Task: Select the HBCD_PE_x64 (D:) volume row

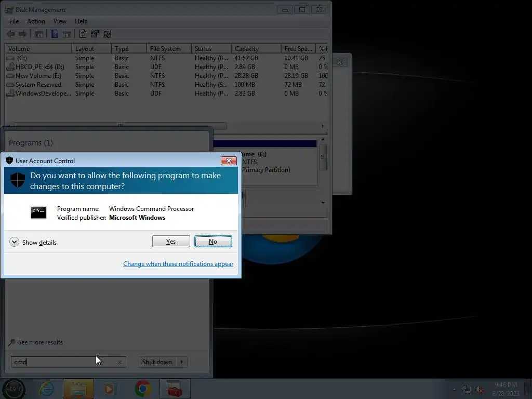Action: tap(166, 67)
